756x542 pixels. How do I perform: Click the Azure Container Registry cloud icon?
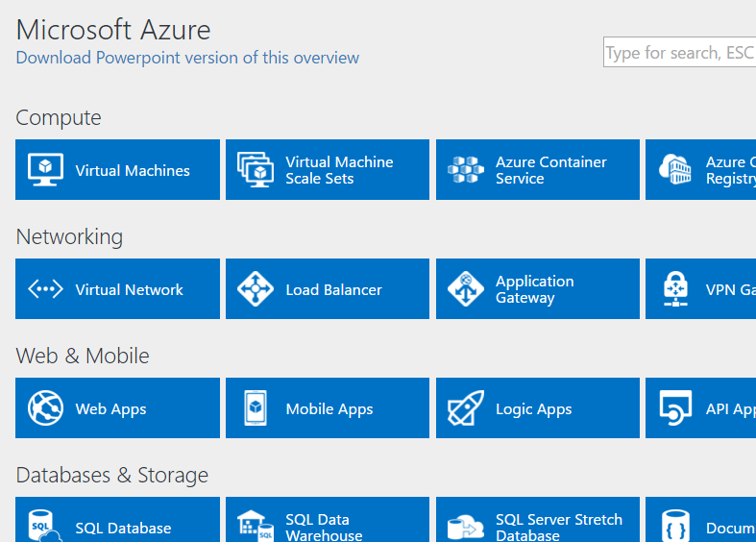[675, 169]
